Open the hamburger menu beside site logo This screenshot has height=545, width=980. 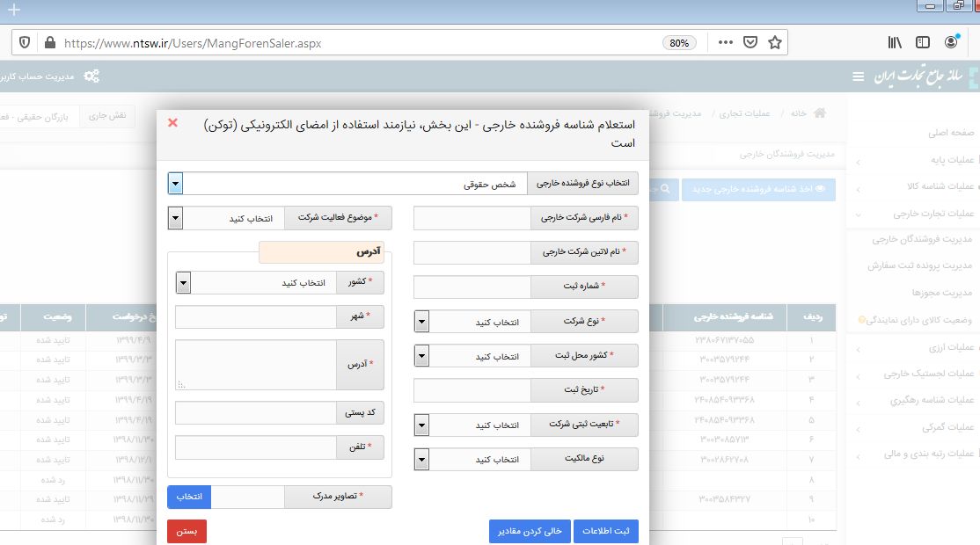pyautogui.click(x=858, y=76)
